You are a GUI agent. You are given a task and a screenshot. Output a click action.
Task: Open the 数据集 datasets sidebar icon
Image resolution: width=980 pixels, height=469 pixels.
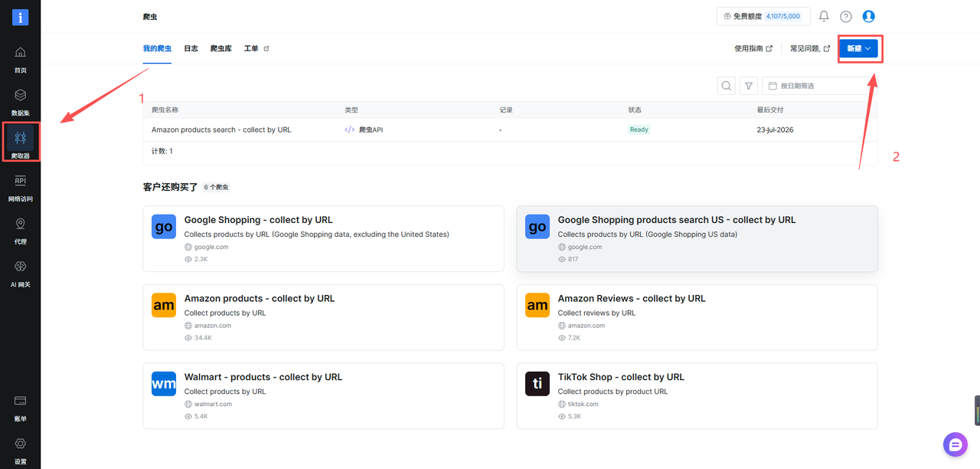20,95
